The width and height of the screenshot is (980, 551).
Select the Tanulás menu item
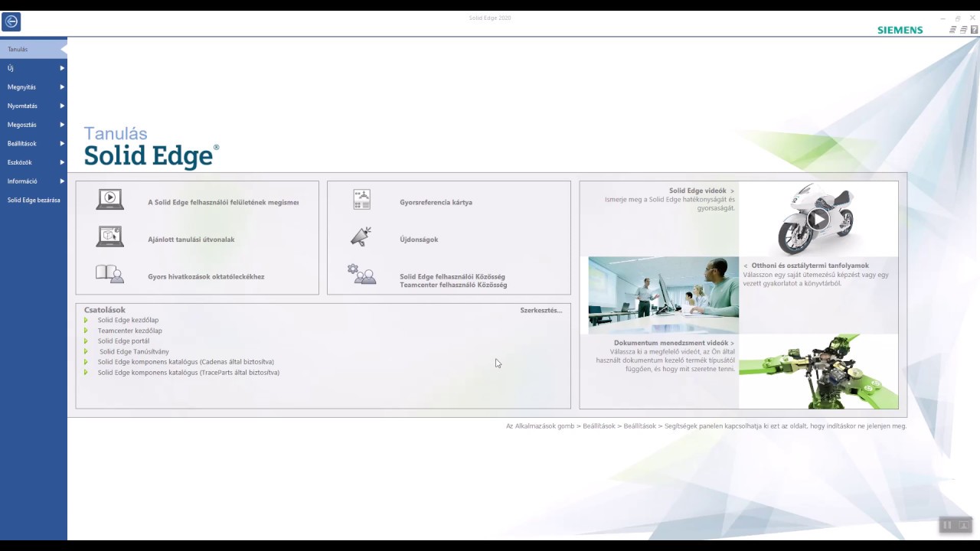tap(34, 49)
